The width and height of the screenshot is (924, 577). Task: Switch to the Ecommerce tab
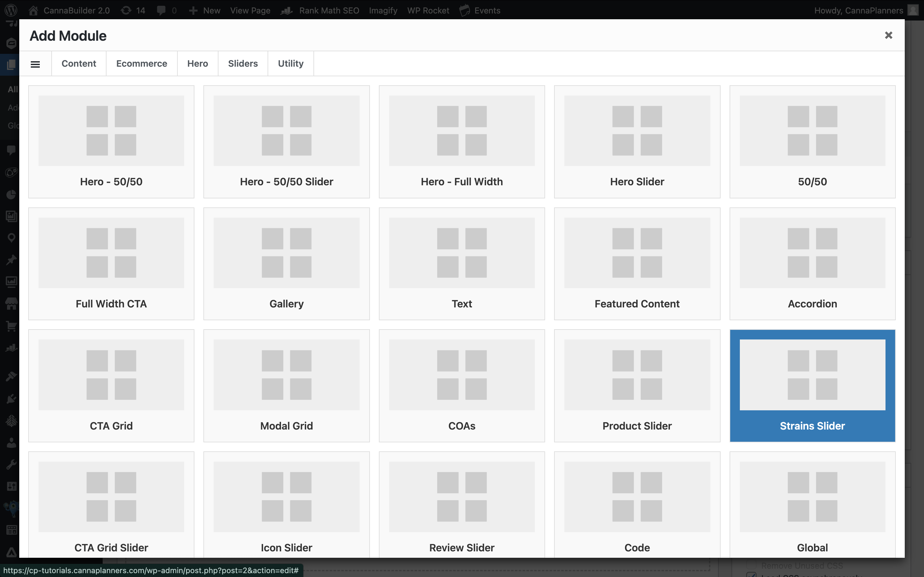coord(142,63)
